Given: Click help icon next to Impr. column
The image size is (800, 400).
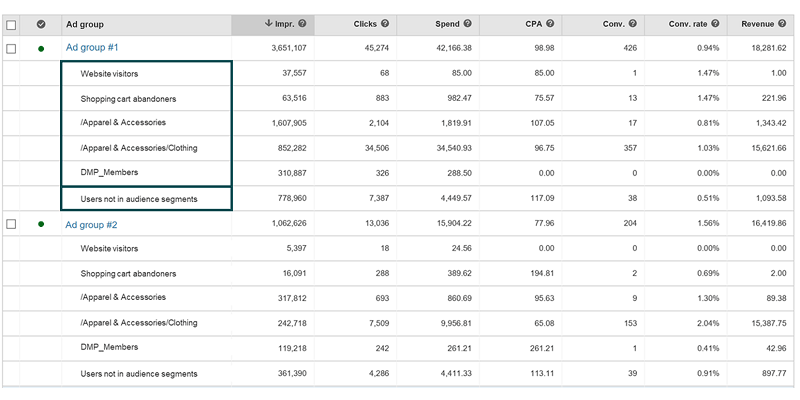Looking at the screenshot, I should [x=302, y=24].
